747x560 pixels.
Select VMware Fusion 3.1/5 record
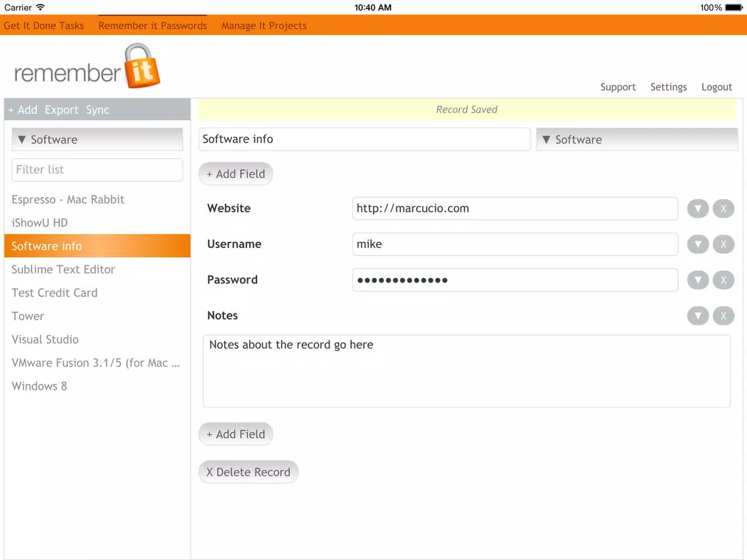[x=97, y=363]
